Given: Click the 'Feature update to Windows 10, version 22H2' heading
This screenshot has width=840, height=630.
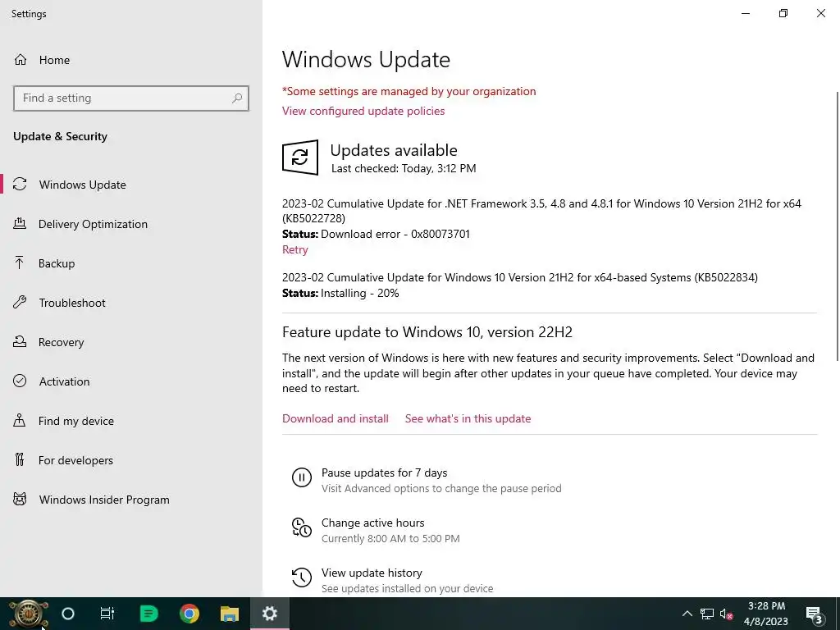Looking at the screenshot, I should [x=427, y=332].
